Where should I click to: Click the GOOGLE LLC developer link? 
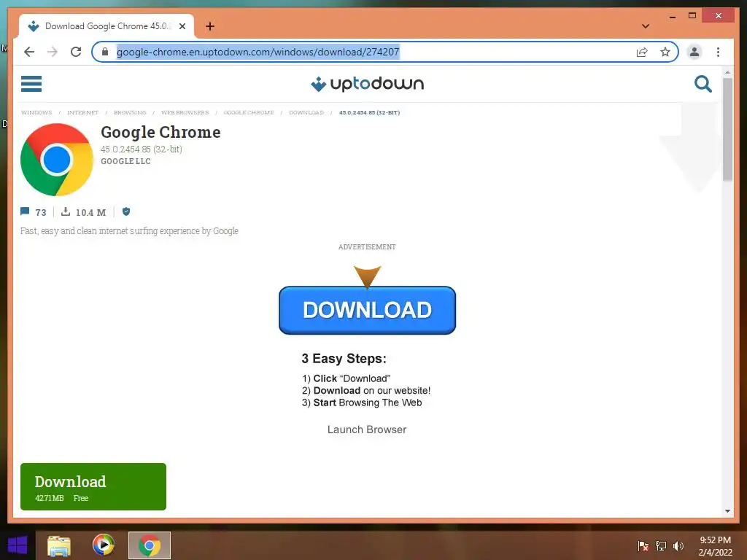[x=125, y=161]
